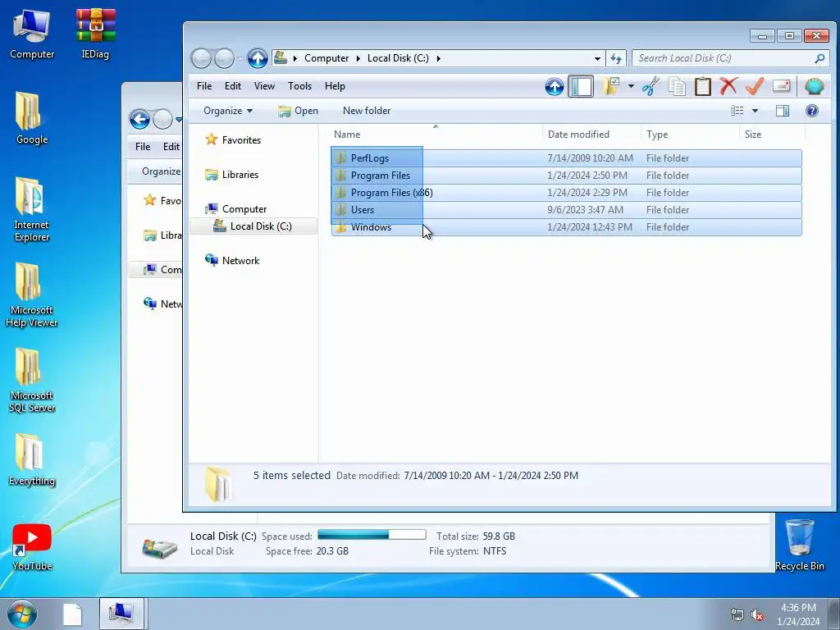Click the blue Up arrow toolbar icon

pyautogui.click(x=555, y=86)
